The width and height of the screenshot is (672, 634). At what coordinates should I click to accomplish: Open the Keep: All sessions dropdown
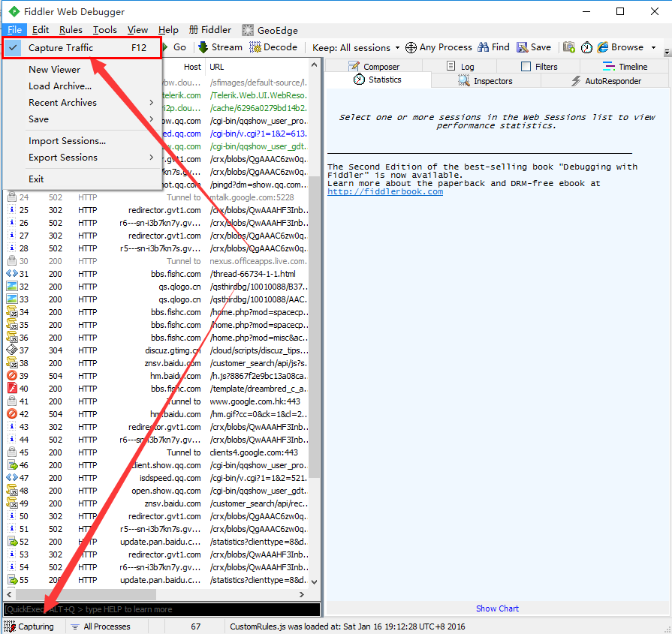pyautogui.click(x=356, y=47)
